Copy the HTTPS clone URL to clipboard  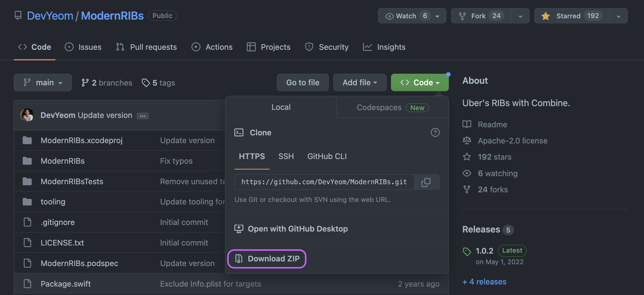click(426, 182)
